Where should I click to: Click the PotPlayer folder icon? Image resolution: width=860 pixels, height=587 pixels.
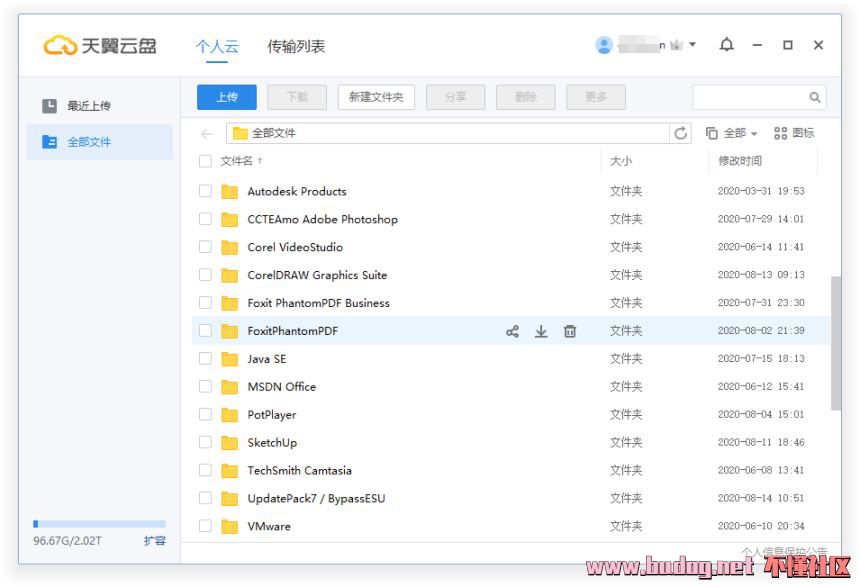pyautogui.click(x=229, y=415)
